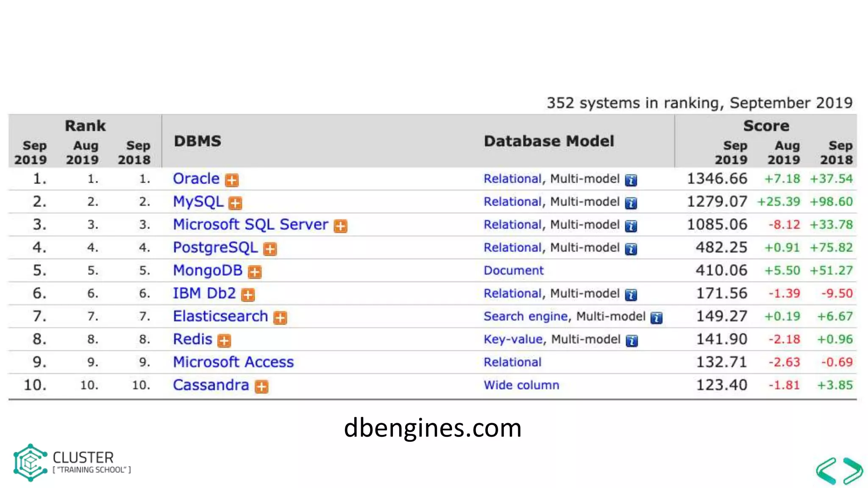Screen dimensions: 868x488
Task: Select MySQL's score 1279.07
Action: click(717, 202)
